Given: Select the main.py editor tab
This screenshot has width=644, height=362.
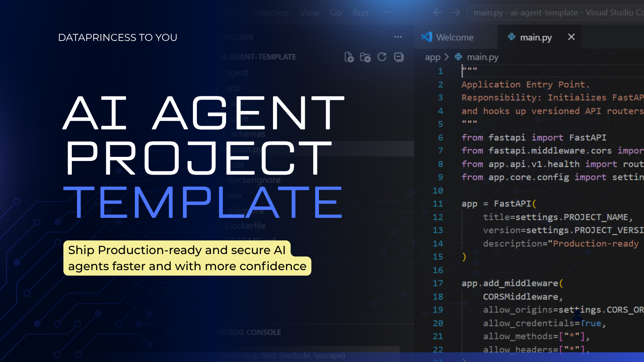Looking at the screenshot, I should [x=536, y=37].
